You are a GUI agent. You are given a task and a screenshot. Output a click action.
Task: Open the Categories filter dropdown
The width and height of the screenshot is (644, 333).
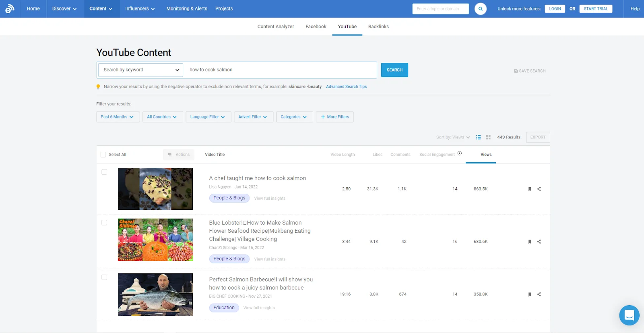294,117
